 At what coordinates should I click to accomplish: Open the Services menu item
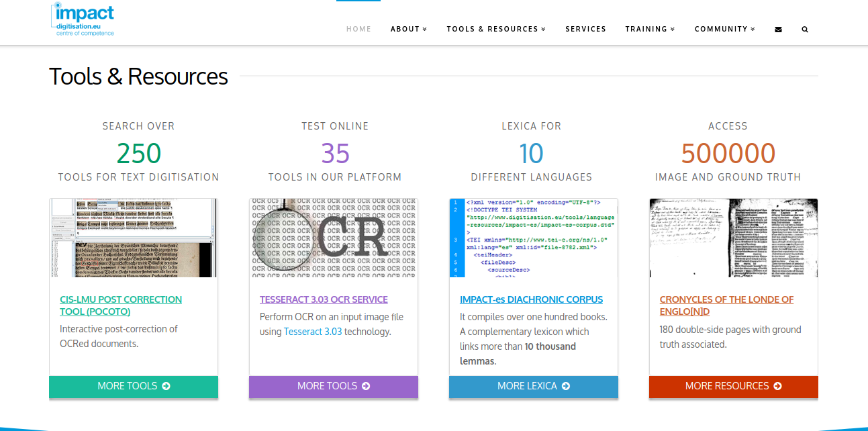coord(585,29)
